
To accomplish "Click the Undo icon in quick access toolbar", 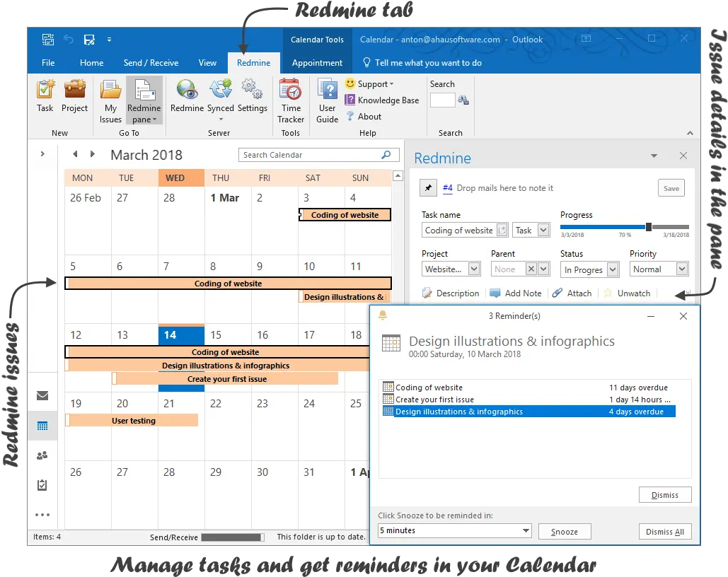I will (69, 40).
